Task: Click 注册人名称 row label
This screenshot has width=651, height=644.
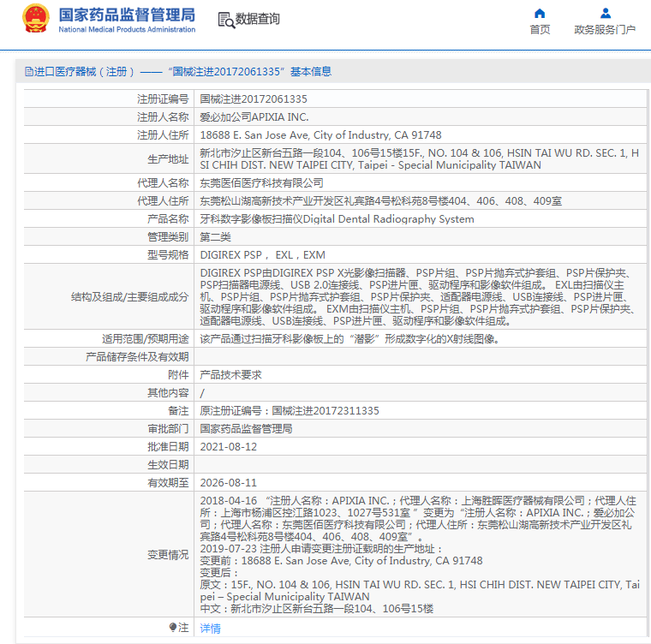Action: pyautogui.click(x=163, y=117)
